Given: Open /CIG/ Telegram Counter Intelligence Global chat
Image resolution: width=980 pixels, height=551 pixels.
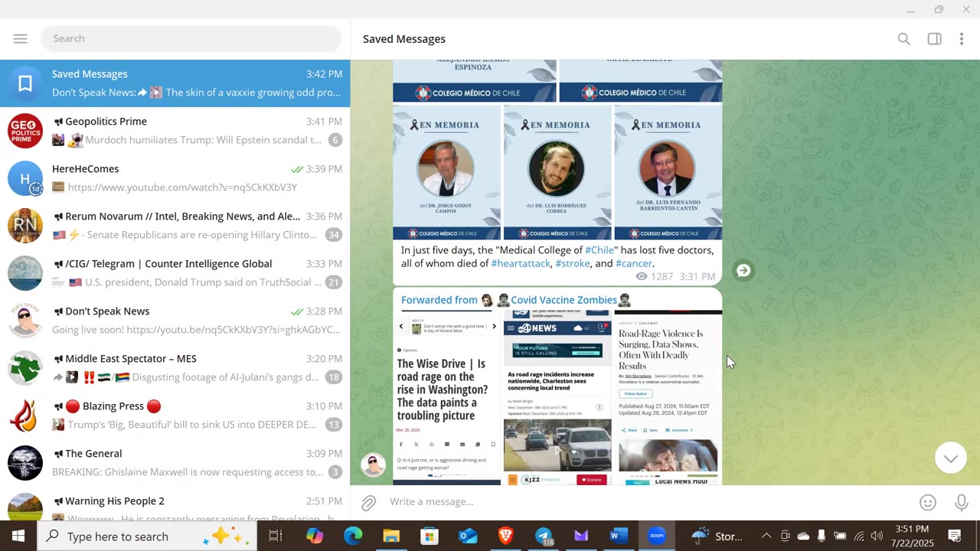Looking at the screenshot, I should (x=175, y=273).
